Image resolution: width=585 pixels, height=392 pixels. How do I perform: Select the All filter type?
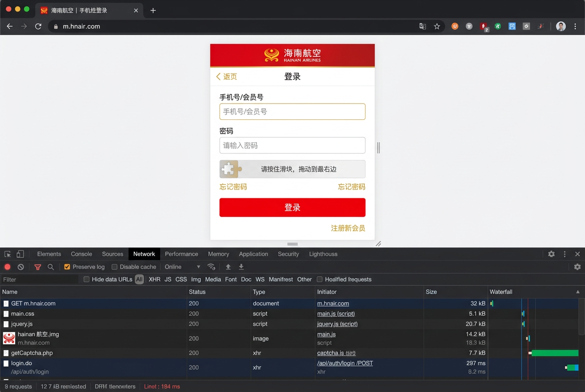(139, 279)
